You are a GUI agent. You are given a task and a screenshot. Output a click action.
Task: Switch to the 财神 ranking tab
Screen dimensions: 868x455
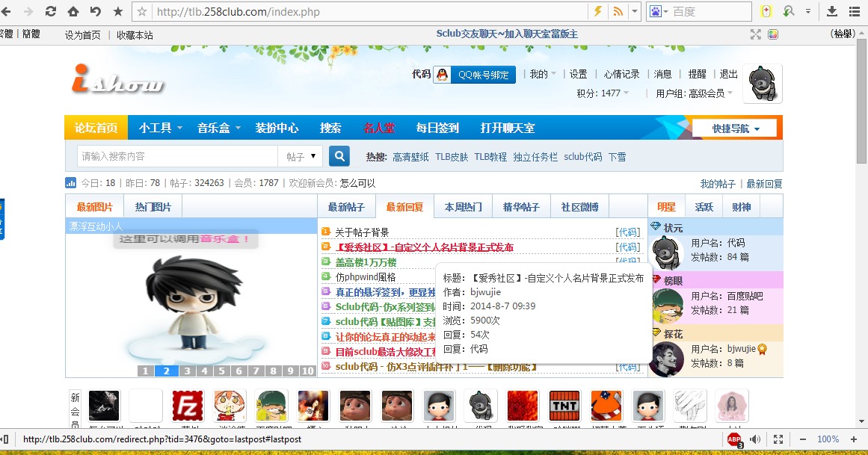point(741,207)
